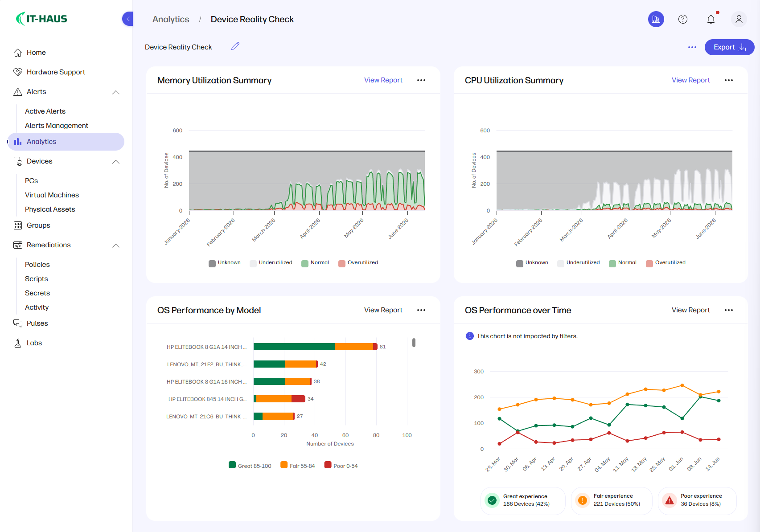760x532 pixels.
Task: Click the Labs flask icon
Action: [x=18, y=343]
